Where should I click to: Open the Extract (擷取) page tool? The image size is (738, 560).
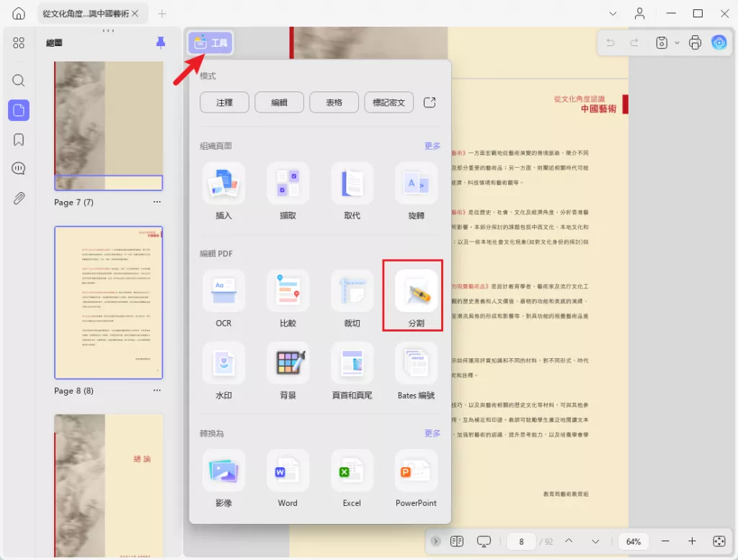pyautogui.click(x=288, y=192)
